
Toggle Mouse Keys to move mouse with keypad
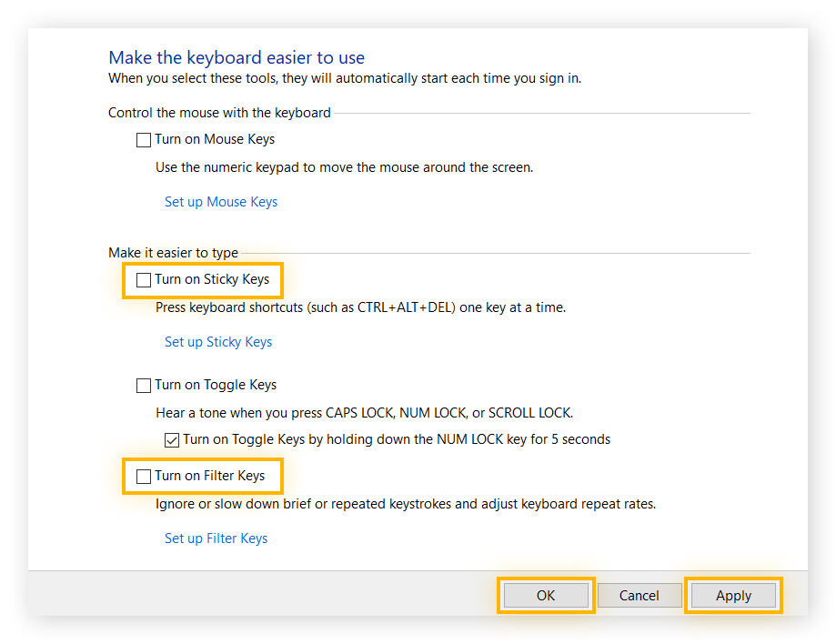point(143,139)
